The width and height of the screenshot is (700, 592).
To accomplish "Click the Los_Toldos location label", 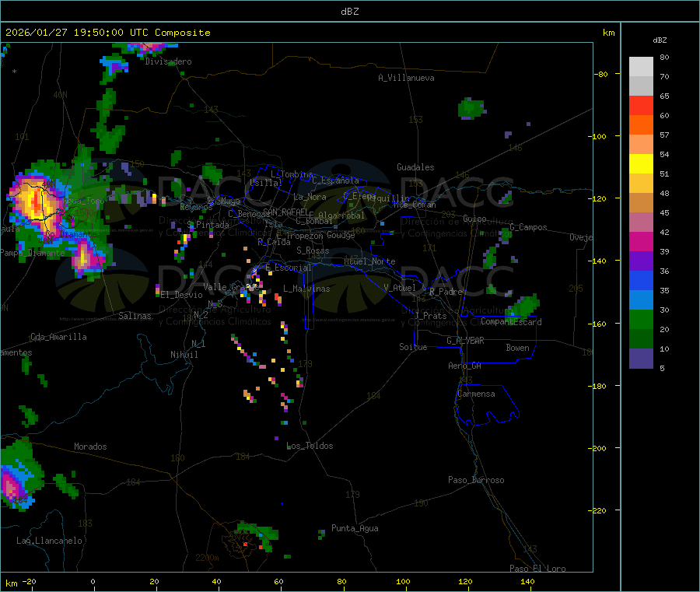I will point(310,446).
